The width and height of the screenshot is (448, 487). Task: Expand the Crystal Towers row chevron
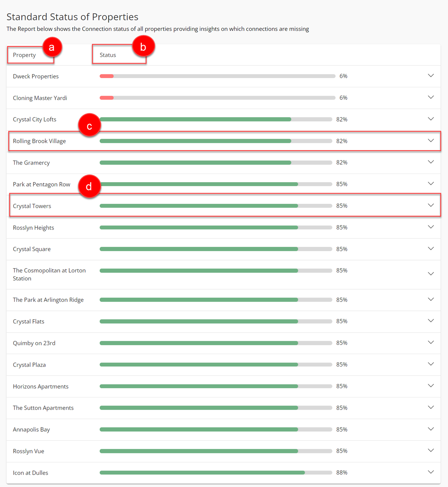click(431, 206)
